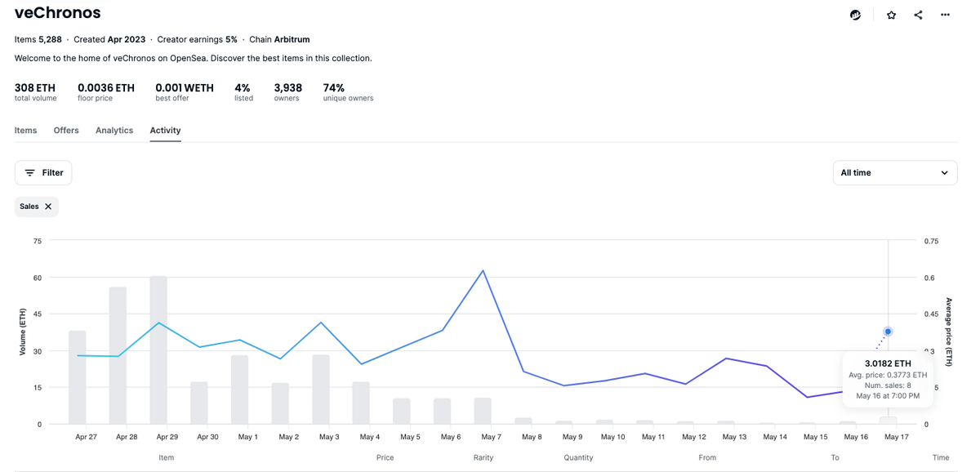Click the Arbitrum chain label

[292, 39]
